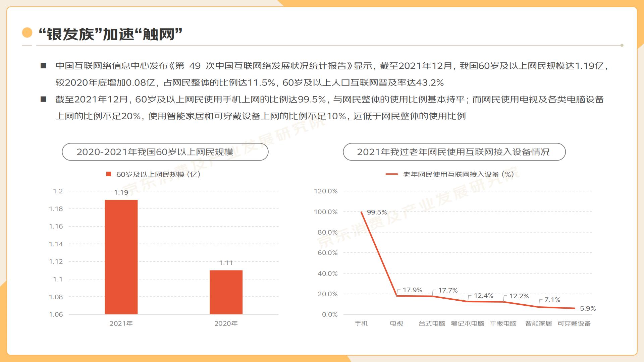The image size is (644, 362).
Task: Click the 2021年 red bar in the chart
Action: pyautogui.click(x=121, y=257)
